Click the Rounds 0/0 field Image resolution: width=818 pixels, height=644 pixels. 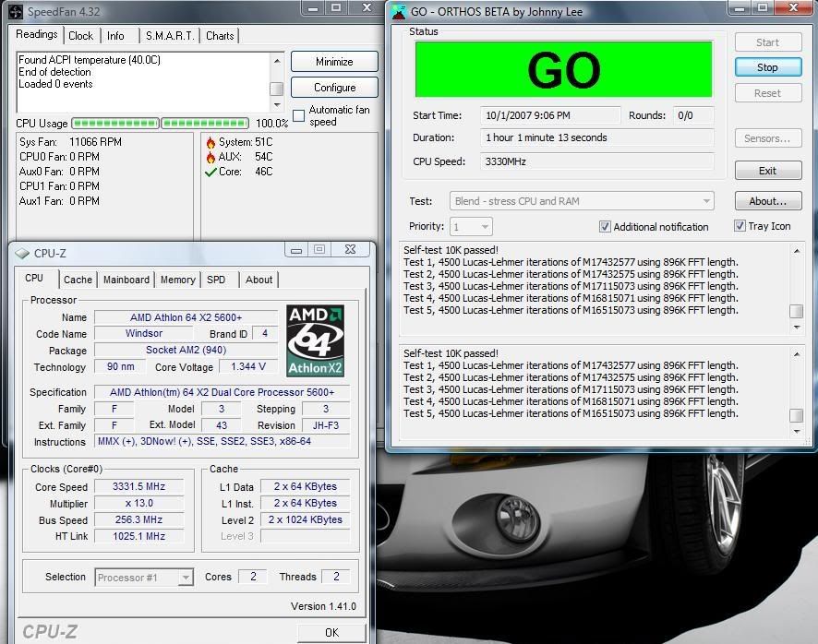[x=693, y=115]
